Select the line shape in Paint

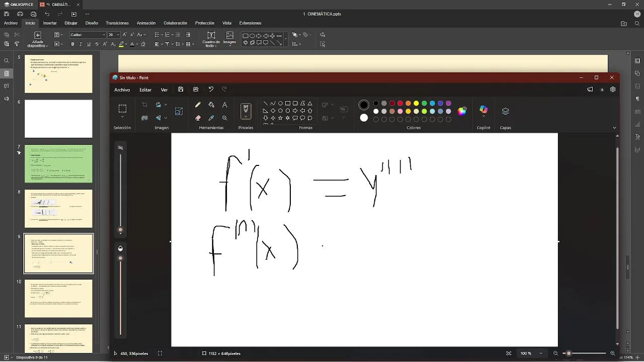point(266,104)
